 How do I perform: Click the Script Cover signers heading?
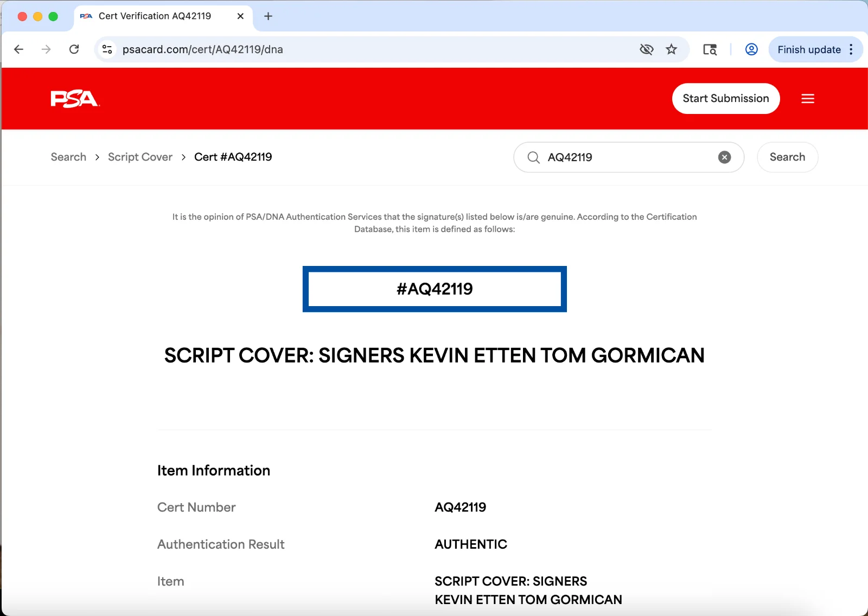435,355
